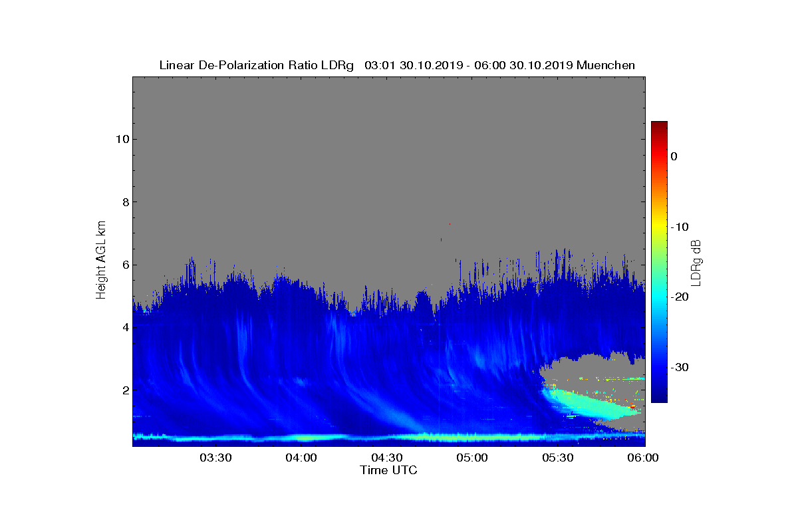This screenshot has height=532, width=798.
Task: Click the colorbar value '-20'
Action: pos(679,297)
